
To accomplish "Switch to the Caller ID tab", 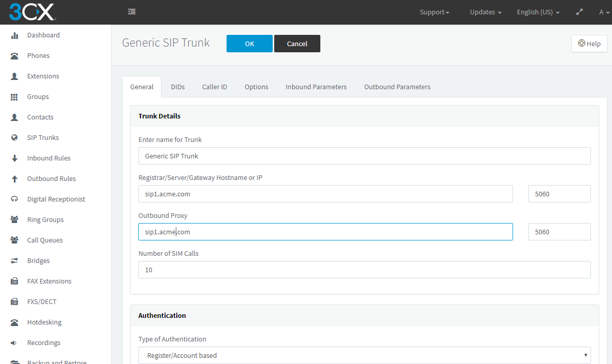I will [x=214, y=87].
